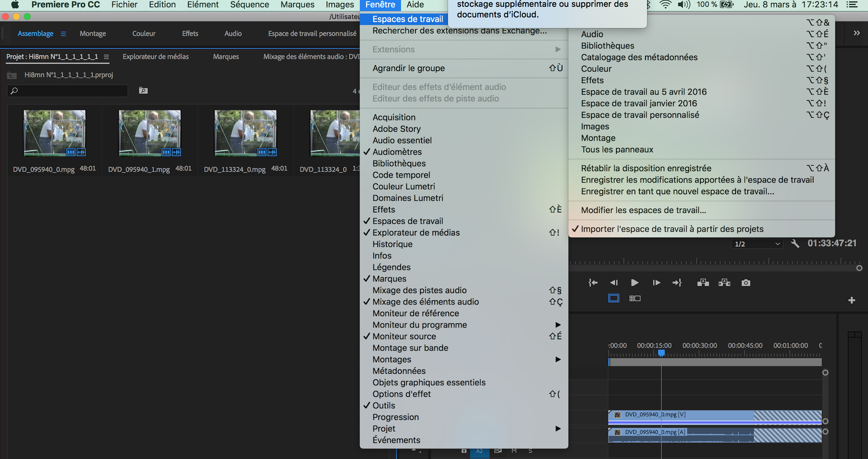This screenshot has height=459, width=868.
Task: Click the Go to Out point button
Action: click(x=677, y=283)
